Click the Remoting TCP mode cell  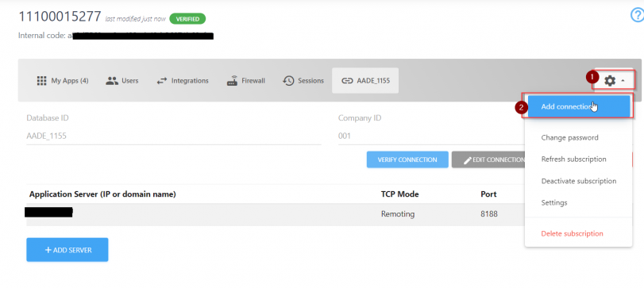coord(398,213)
